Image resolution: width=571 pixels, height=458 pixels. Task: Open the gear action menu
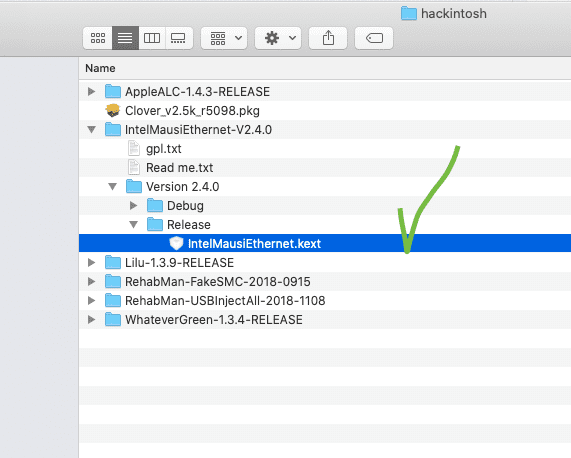[278, 38]
